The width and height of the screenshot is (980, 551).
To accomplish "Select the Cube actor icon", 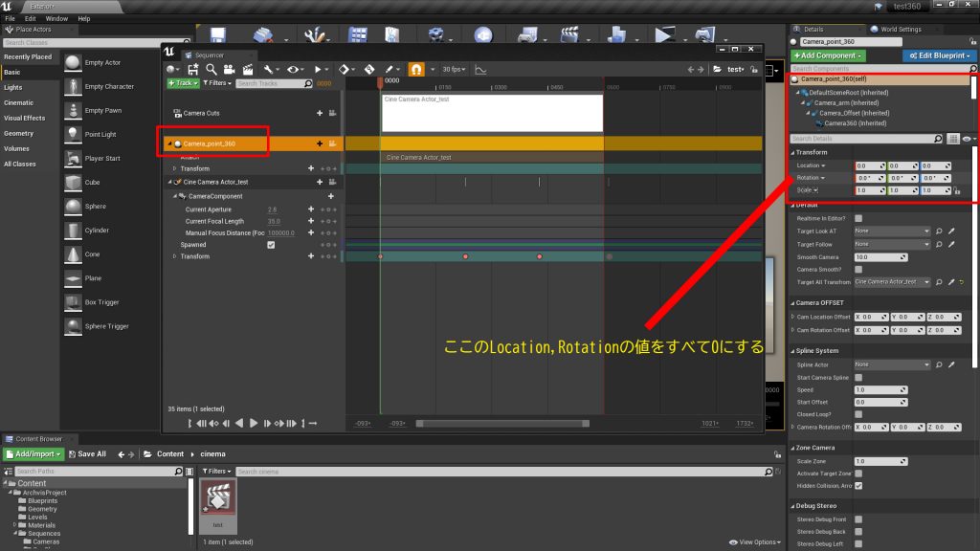I will pos(73,183).
